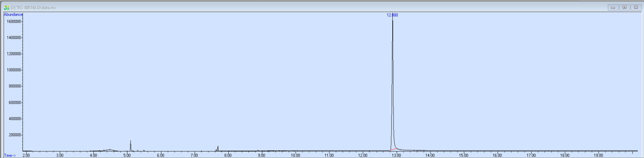
Task: Click the 1600000 abundance tick label
Action: coord(14,21)
